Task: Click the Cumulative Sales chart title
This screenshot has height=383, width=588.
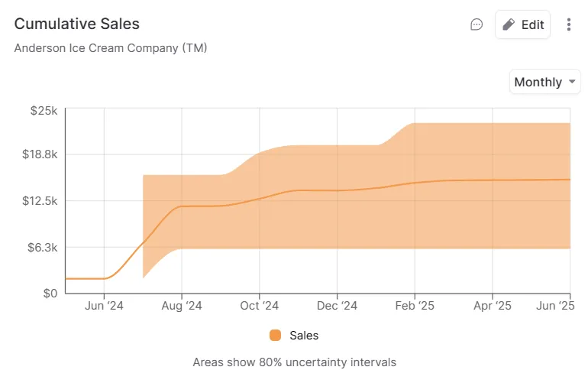Action: coord(77,24)
